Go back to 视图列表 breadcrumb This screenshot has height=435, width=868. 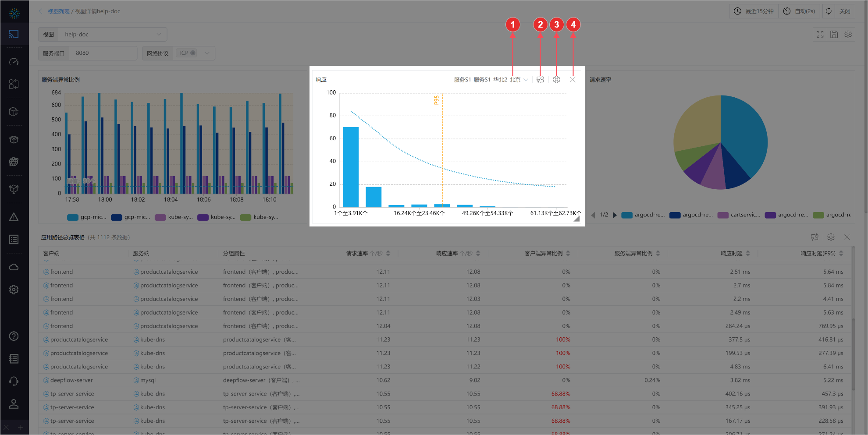pyautogui.click(x=58, y=11)
